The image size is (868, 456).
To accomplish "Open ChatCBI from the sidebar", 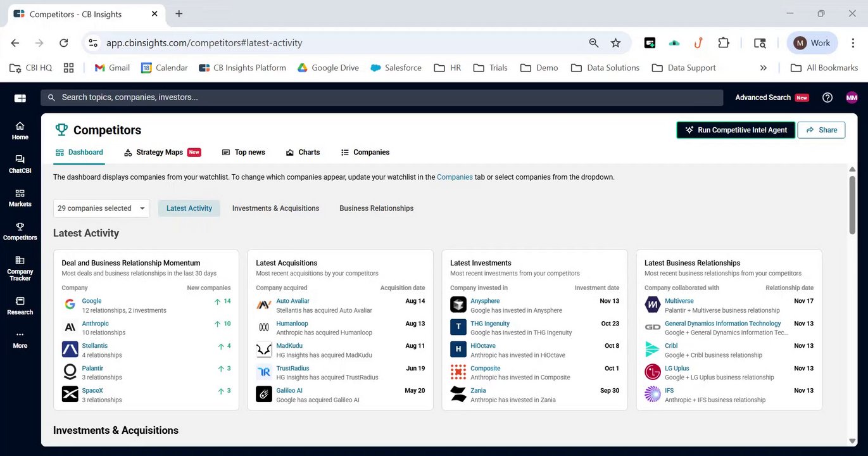I will (20, 164).
